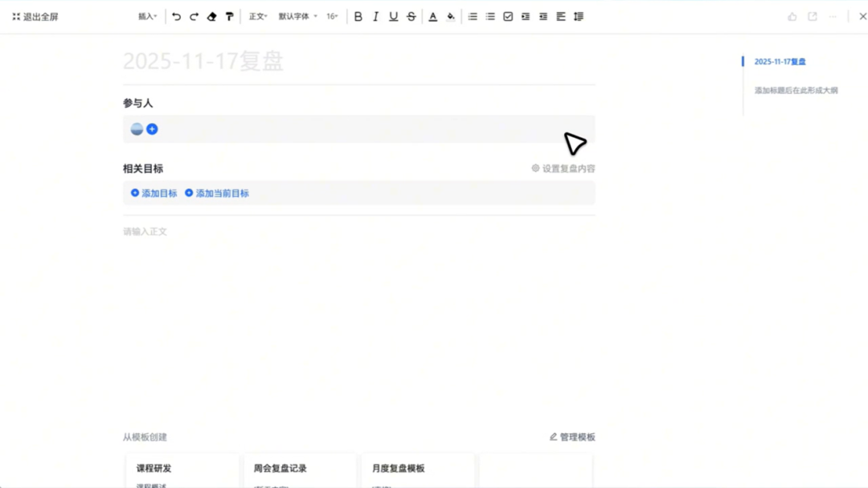Open line spacing options
Screen dimensions: 868x488
pyautogui.click(x=579, y=17)
